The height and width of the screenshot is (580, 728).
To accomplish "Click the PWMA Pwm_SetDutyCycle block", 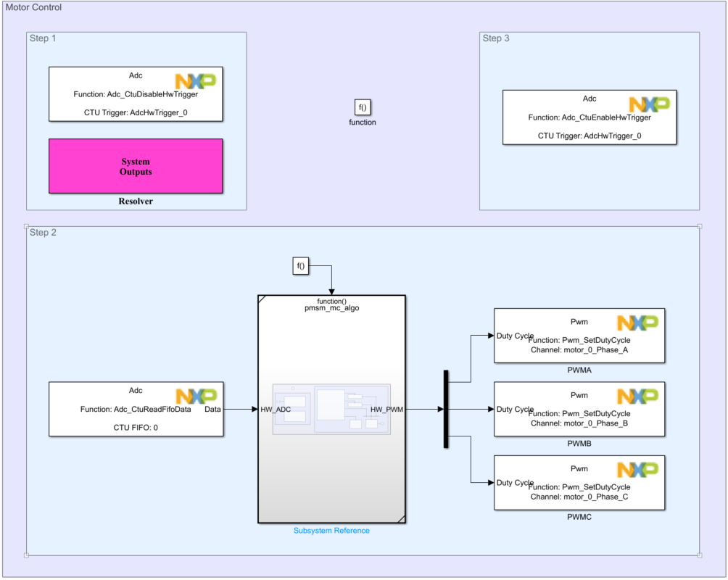I will click(579, 336).
